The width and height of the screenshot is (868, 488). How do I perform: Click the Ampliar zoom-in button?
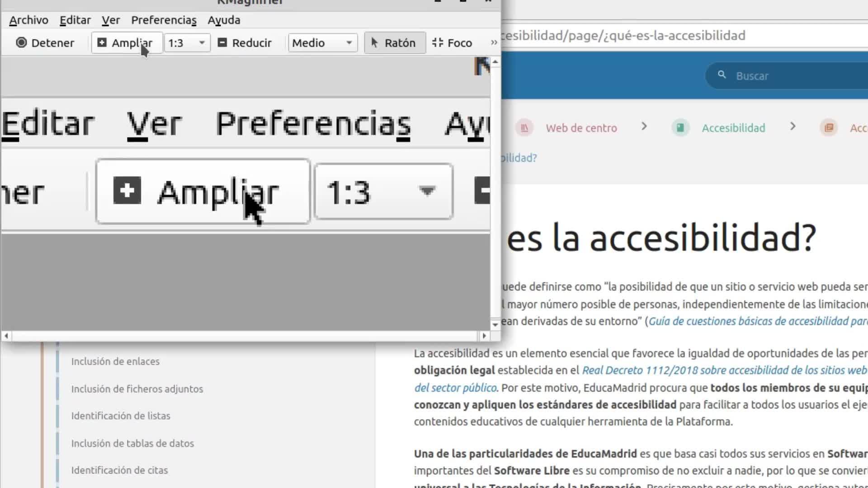(127, 42)
